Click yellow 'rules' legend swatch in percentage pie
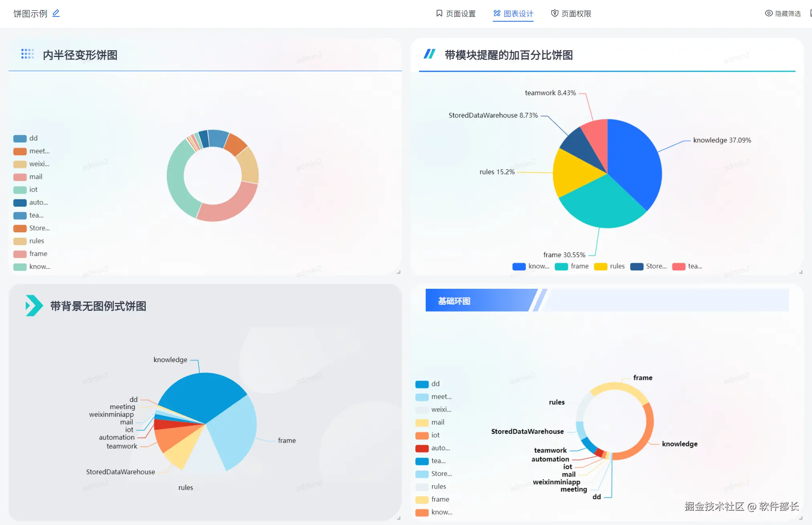The image size is (812, 525). [600, 267]
